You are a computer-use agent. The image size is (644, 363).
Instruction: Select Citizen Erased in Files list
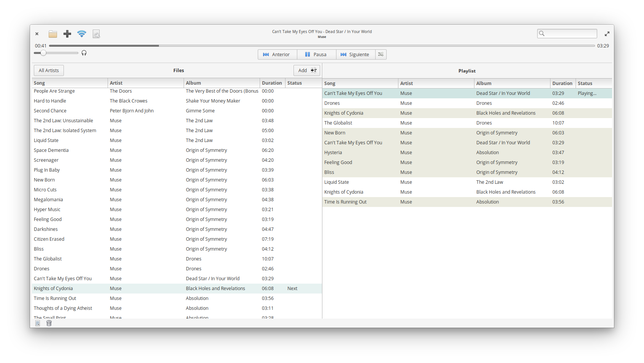[x=177, y=239]
